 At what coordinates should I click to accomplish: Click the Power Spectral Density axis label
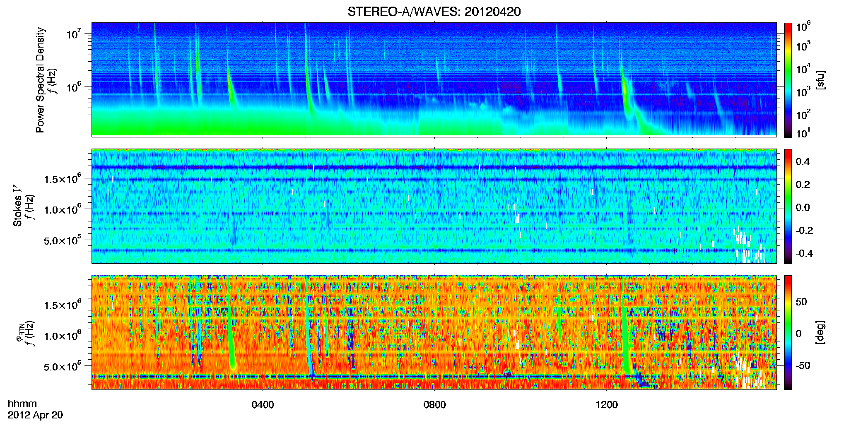(x=40, y=80)
